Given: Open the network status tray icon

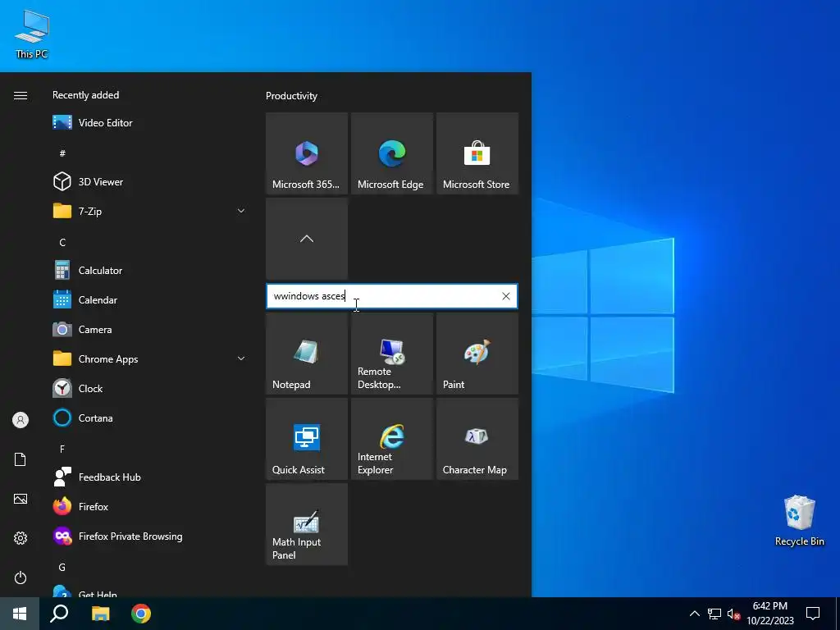Looking at the screenshot, I should tap(714, 614).
